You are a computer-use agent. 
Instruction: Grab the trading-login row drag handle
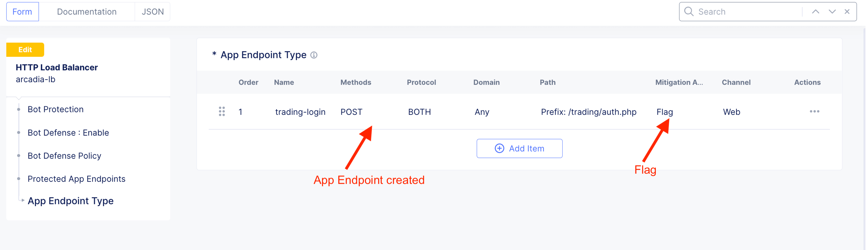click(x=222, y=112)
